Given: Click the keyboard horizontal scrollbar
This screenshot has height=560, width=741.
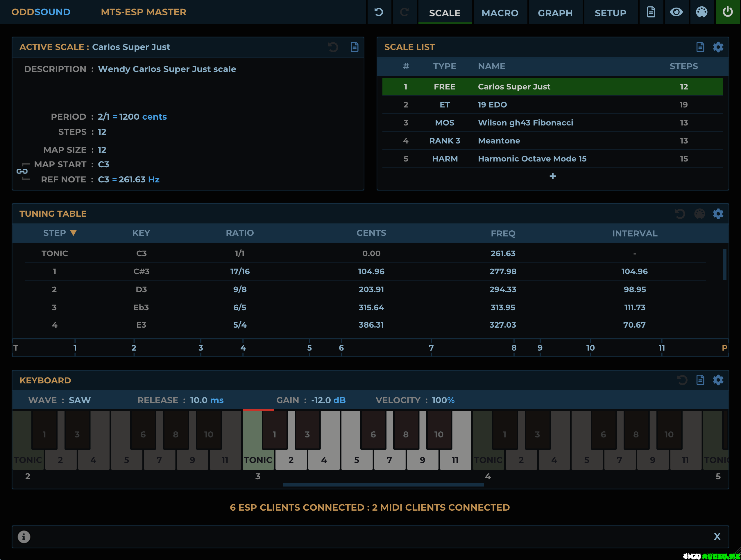Looking at the screenshot, I should point(383,485).
